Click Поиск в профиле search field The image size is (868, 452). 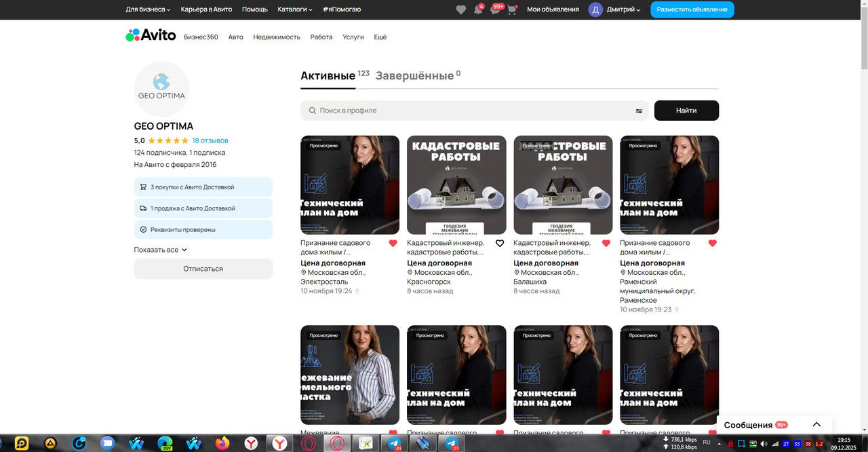coord(475,111)
